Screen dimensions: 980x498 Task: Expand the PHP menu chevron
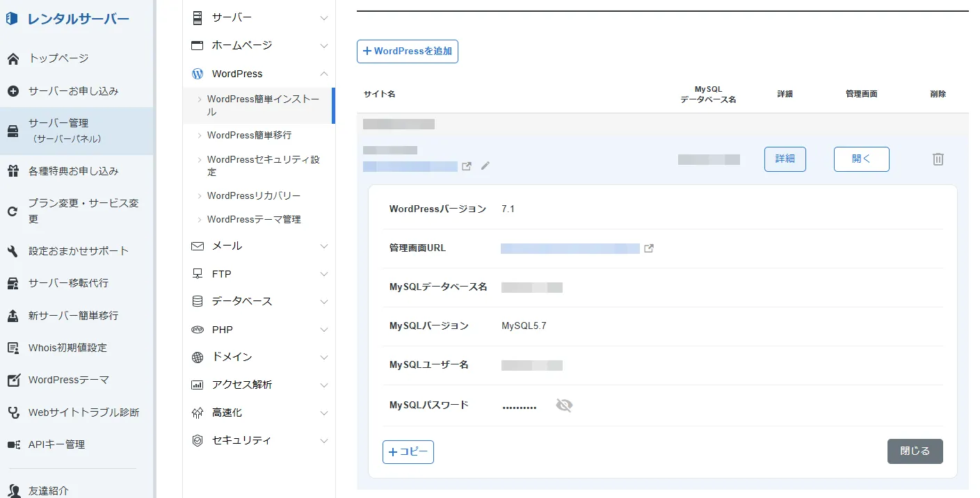pyautogui.click(x=324, y=330)
